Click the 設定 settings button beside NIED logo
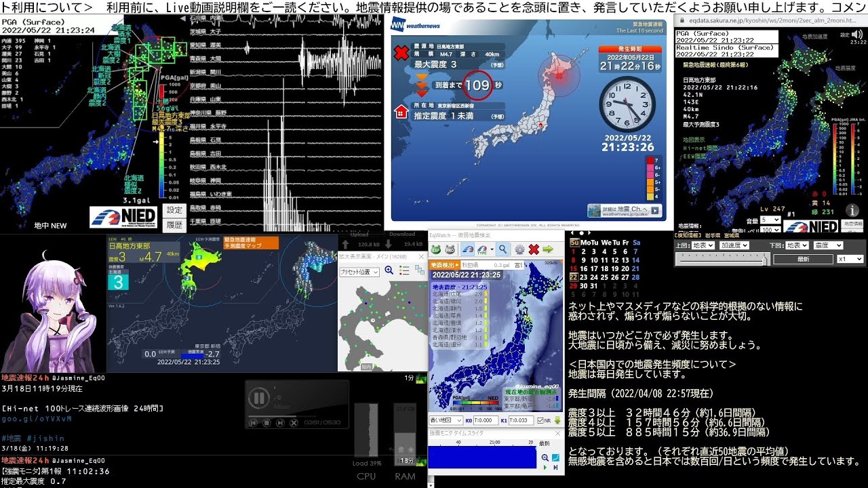The image size is (868, 488). [174, 210]
